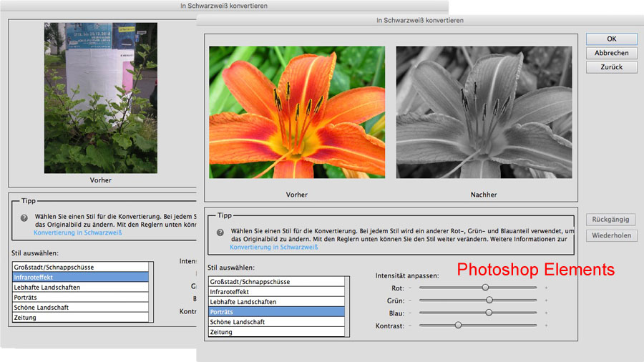Click the grayscale Nachher preview image
Image resolution: width=644 pixels, height=362 pixels.
click(x=484, y=112)
